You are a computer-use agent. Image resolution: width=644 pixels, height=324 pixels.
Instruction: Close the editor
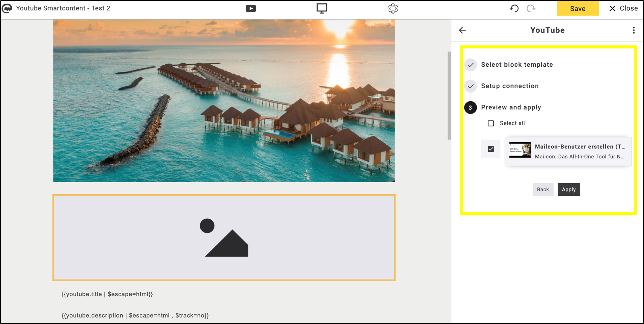[x=623, y=8]
